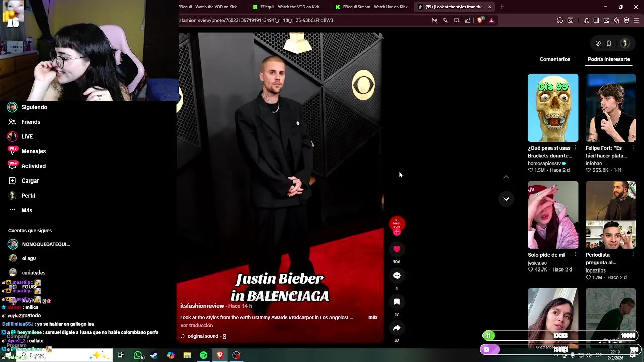Viewport: 644px width, 362px height.
Task: Click the translate page icon in address bar
Action: coord(445,20)
